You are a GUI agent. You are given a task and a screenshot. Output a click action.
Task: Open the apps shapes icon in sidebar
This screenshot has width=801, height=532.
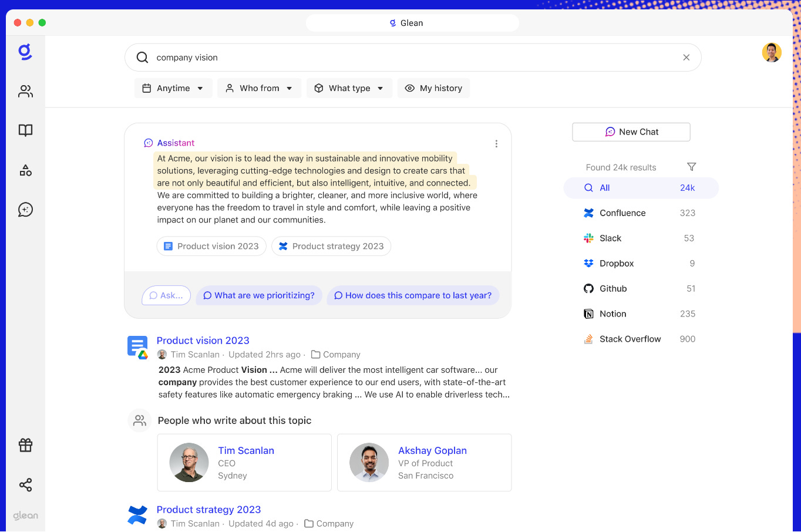pos(25,170)
